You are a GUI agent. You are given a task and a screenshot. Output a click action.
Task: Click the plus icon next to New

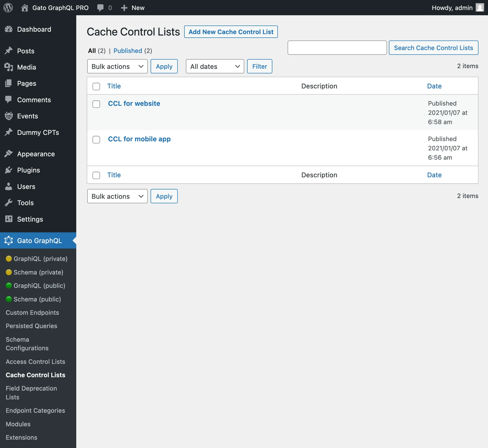124,8
